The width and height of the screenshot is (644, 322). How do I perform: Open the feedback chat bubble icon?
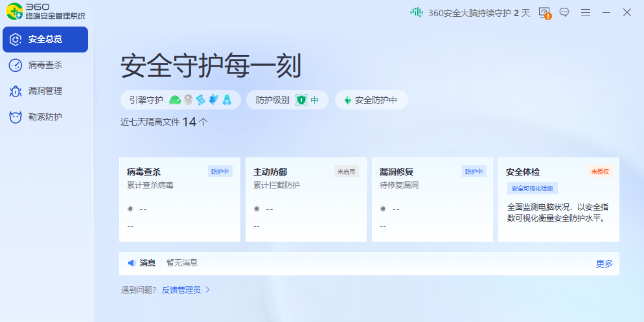click(564, 12)
